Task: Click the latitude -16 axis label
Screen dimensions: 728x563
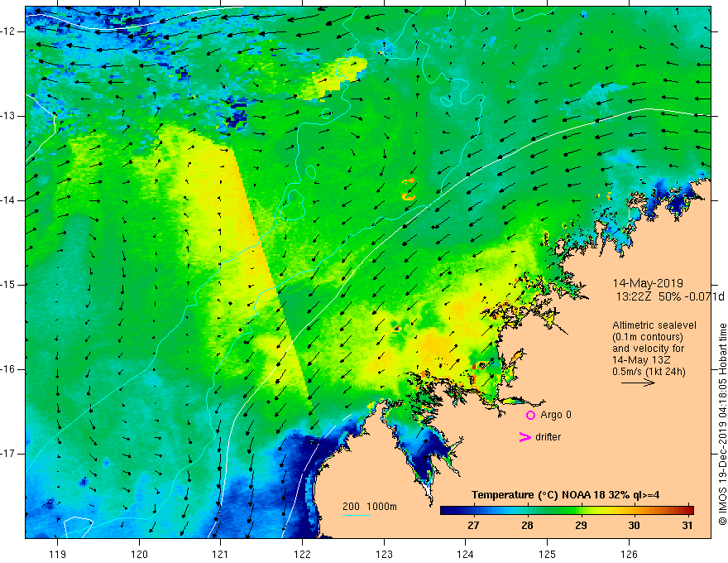Action: (9, 369)
